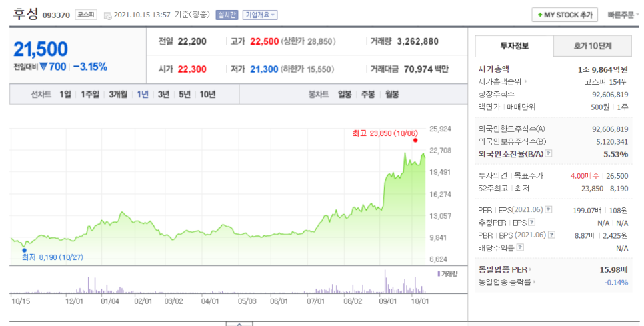Expand the 빠른주문 quick order dropdown
Viewport: 644px width, 326px height.
(620, 15)
